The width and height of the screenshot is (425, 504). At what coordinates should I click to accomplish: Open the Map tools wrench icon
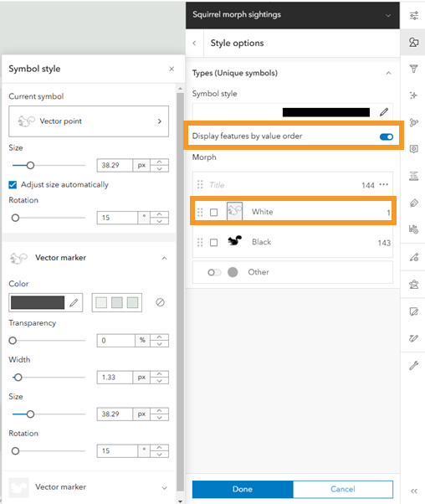pos(414,366)
